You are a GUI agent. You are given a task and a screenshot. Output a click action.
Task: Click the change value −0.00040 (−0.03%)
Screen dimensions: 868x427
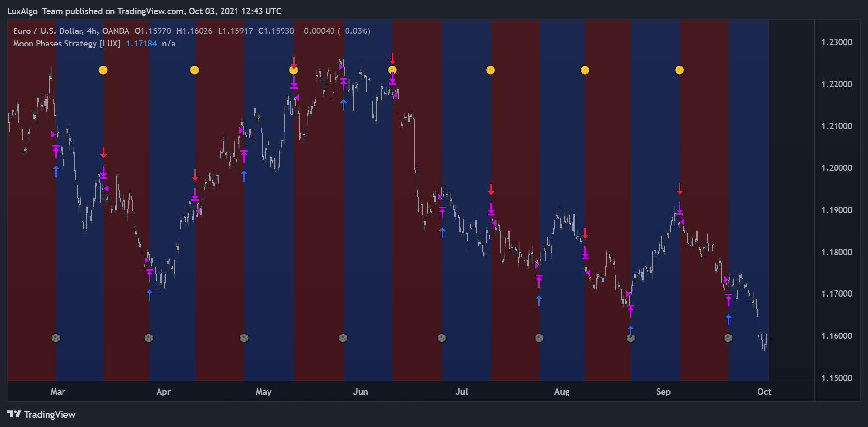tap(335, 31)
